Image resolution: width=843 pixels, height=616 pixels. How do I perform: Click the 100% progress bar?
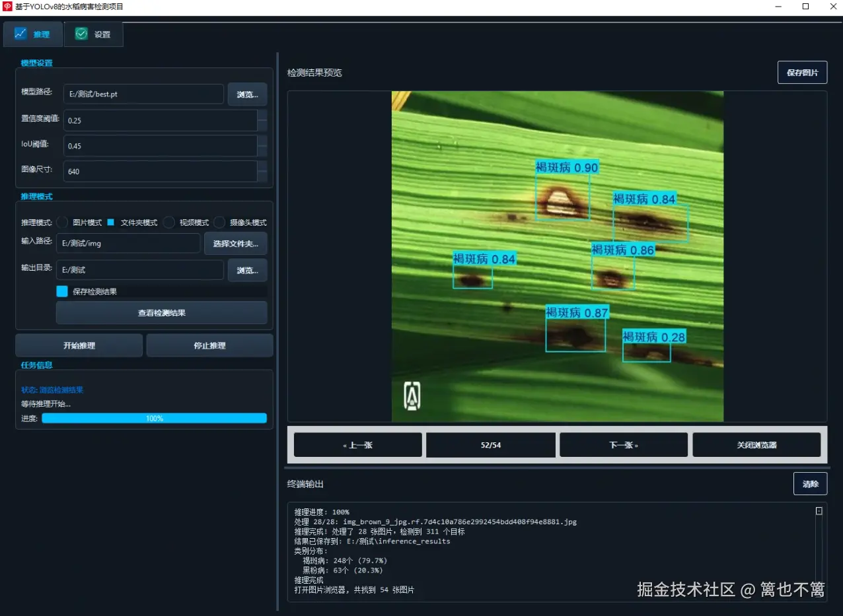pos(155,419)
